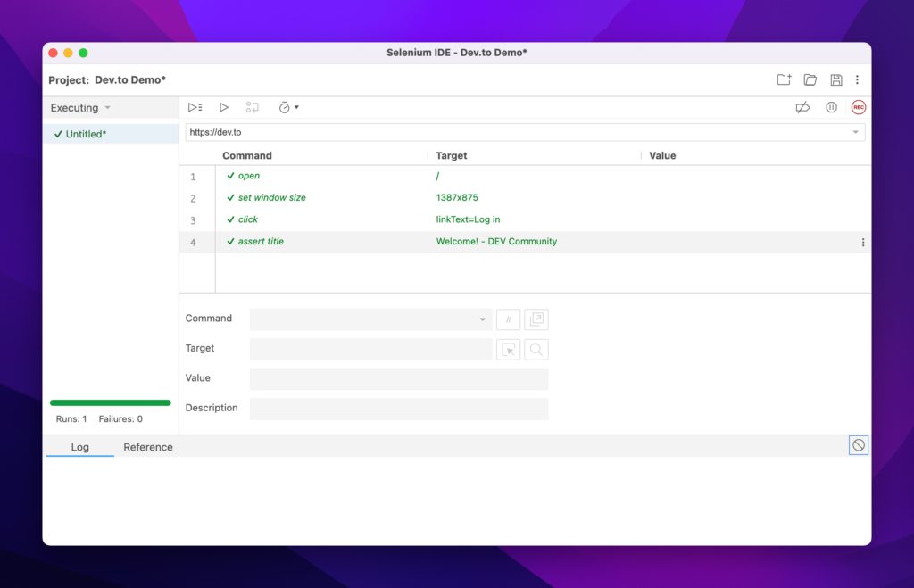Click the open-in-new-window config icon

tap(536, 319)
